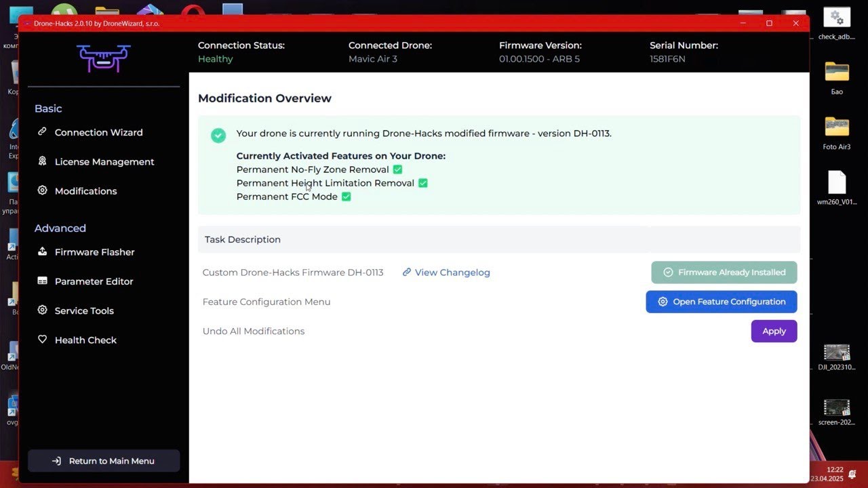Image resolution: width=868 pixels, height=488 pixels.
Task: Click green check beside Permanent FCC Mode
Action: [346, 197]
